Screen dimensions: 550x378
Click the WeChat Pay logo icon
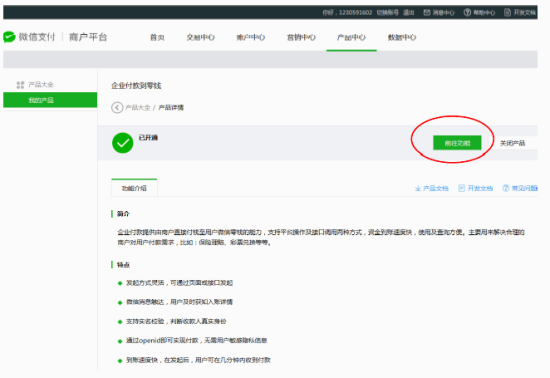(x=9, y=37)
